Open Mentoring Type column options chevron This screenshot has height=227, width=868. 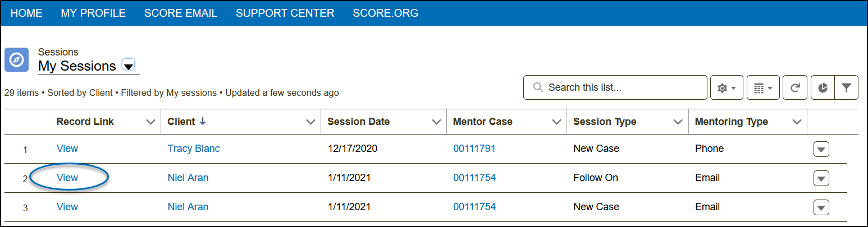[x=796, y=122]
